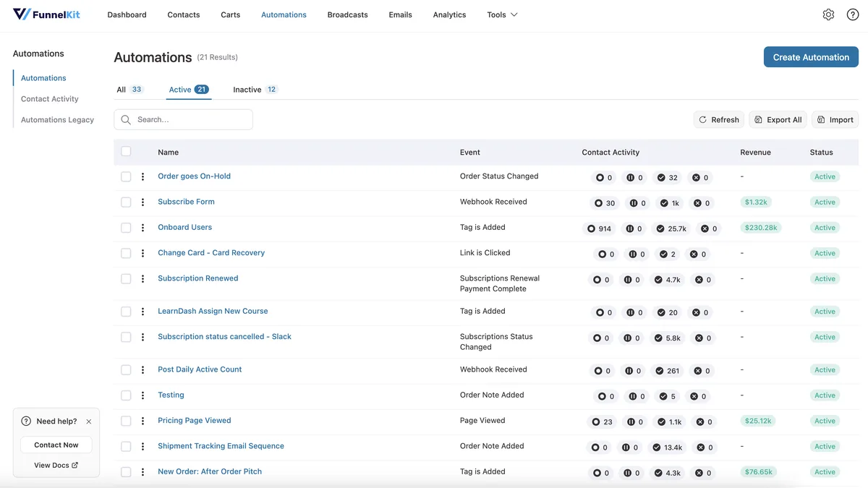The height and width of the screenshot is (488, 868).
Task: Open three-dot menu for Order goes On-Hold
Action: pos(142,176)
